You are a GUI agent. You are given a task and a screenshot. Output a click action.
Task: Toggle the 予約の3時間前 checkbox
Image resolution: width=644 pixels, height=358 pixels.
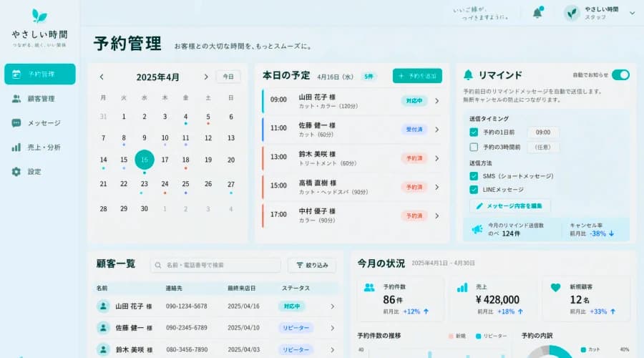(x=474, y=147)
